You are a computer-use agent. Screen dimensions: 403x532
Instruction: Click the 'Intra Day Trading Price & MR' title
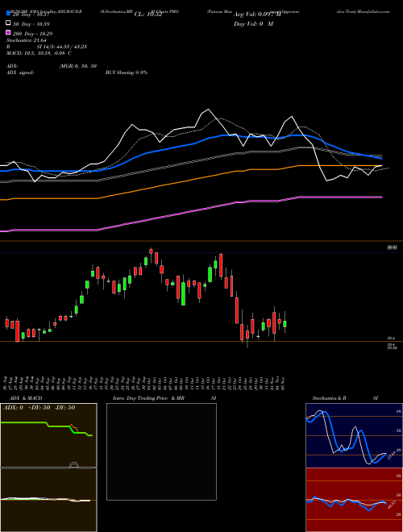pyautogui.click(x=148, y=398)
